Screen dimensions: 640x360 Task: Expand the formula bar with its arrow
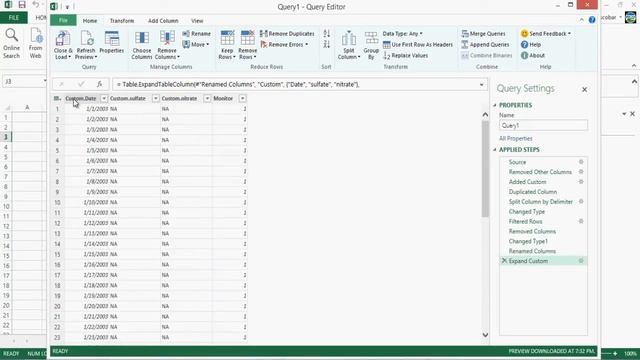tap(482, 84)
